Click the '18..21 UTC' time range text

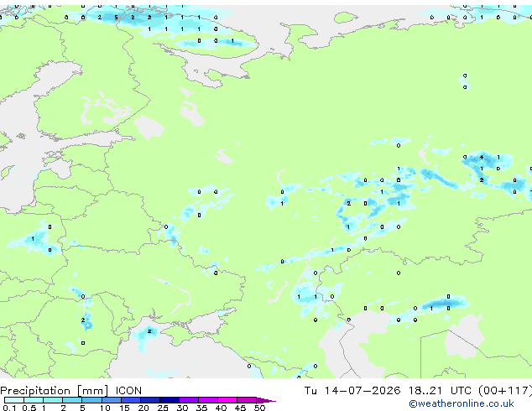tap(440, 391)
